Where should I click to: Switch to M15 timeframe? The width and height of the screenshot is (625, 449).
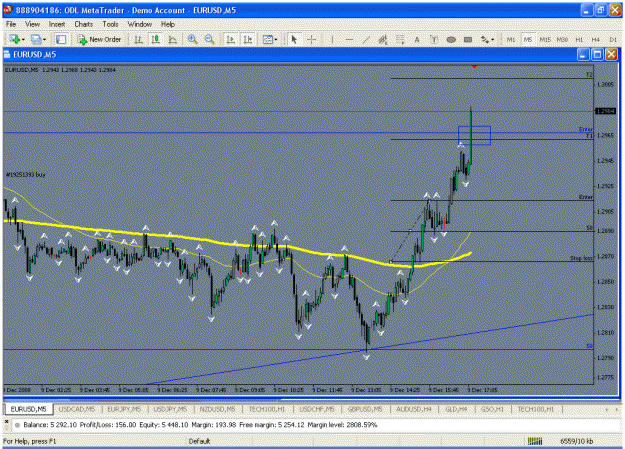pos(545,39)
